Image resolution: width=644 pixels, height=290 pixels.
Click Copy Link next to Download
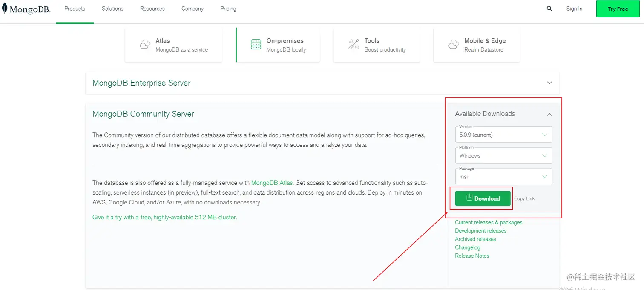524,198
